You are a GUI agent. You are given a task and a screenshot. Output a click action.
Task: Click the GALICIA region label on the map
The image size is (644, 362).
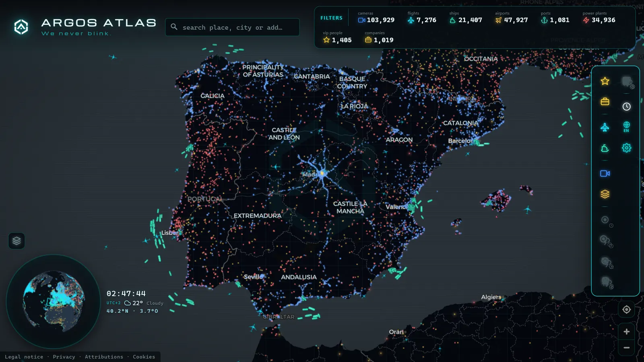coord(213,96)
